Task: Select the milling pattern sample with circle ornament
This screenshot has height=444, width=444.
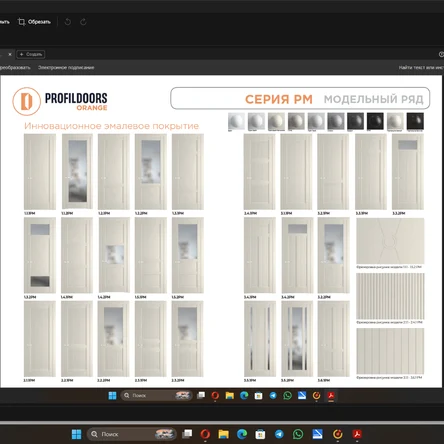Action: coord(390,241)
